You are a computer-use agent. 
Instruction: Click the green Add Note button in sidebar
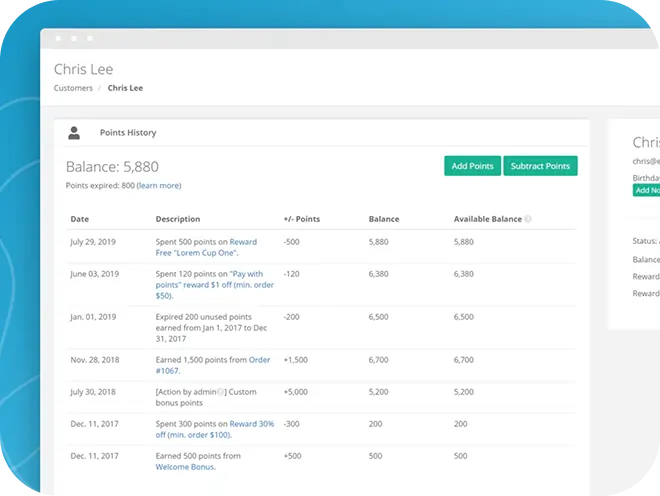647,190
